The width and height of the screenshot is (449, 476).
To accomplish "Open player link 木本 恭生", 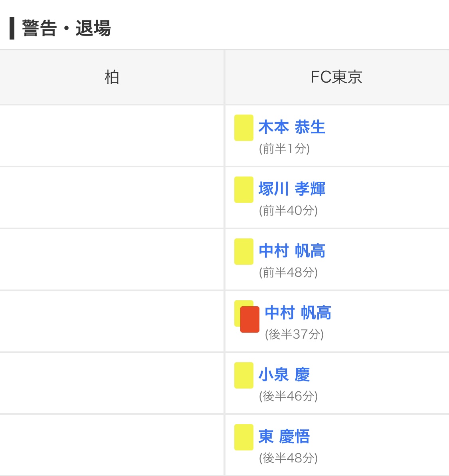I will [292, 127].
